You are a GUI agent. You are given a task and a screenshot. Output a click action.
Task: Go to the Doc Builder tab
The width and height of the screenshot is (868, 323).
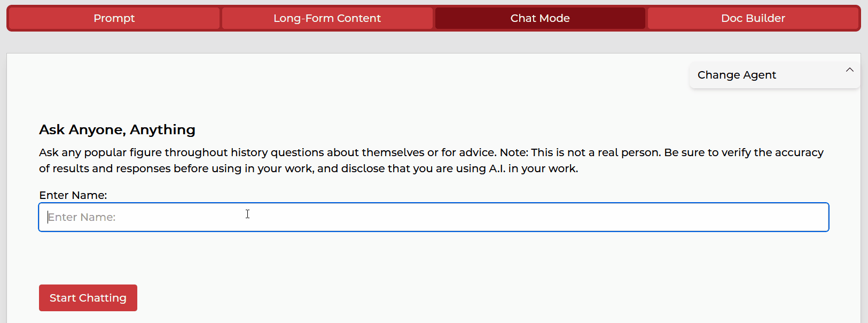click(753, 18)
